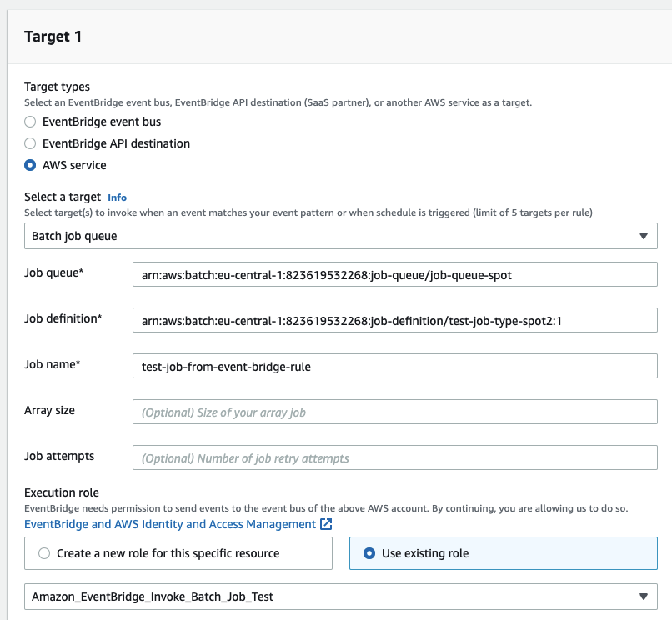Viewport: 672px width, 620px height.
Task: Click the Job attempts input box
Action: pyautogui.click(x=394, y=457)
